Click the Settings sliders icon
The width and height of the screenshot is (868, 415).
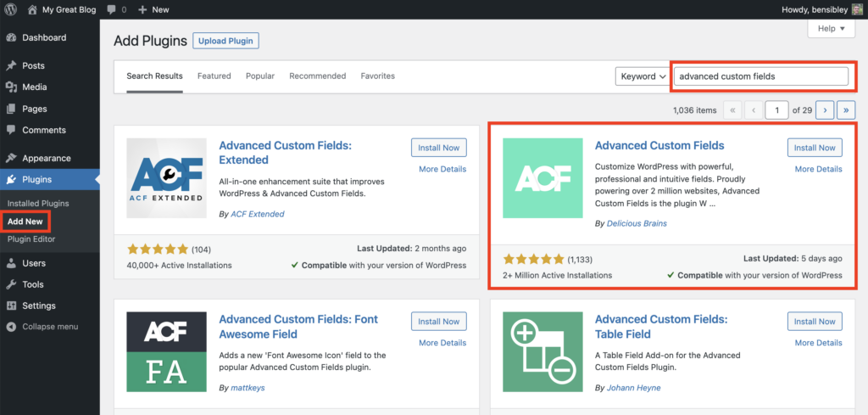click(x=11, y=306)
